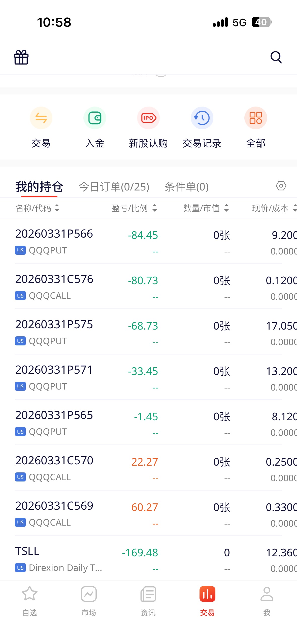Switch to 今日订单(0/25) tab
Screen dimensions: 297x644
(114, 187)
